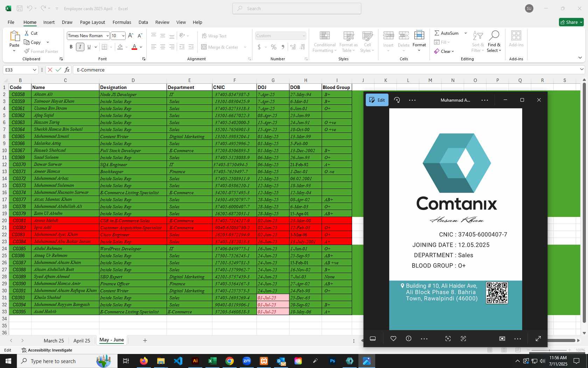Click the formula bar cancel X icon
Screen dimensions: 588x368
click(50, 70)
